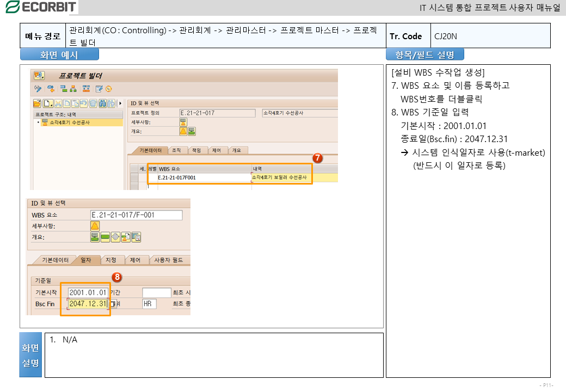Click the yellow triangle icon beside 세부사항 under WBS 요소
Screen dimensions: 566x392
[x=95, y=226]
